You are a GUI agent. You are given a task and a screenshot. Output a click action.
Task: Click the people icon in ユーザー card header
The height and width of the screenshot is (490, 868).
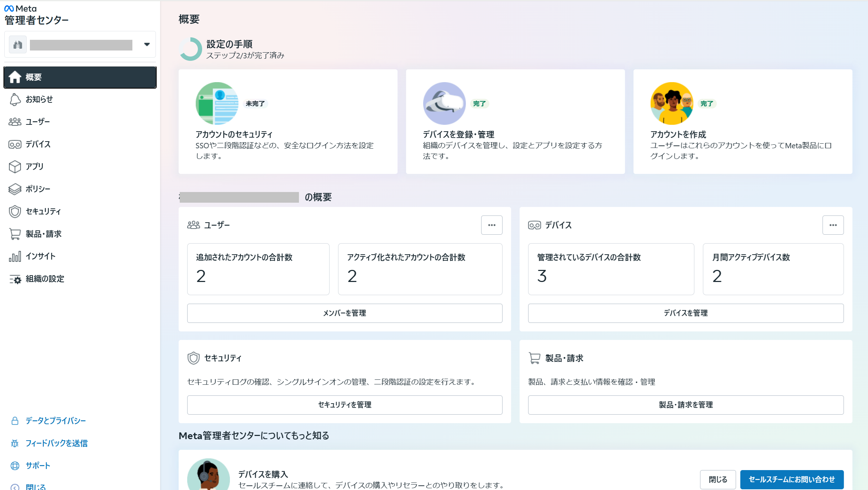click(194, 225)
